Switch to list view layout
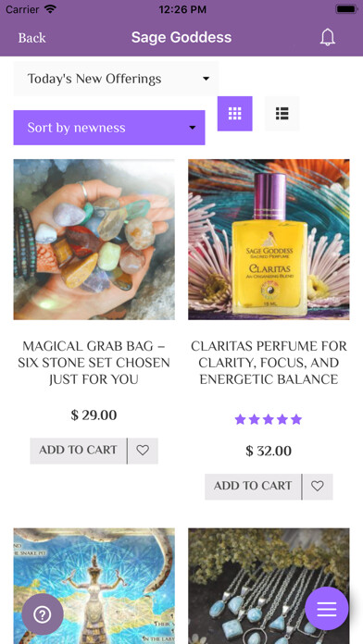This screenshot has height=644, width=363. tap(282, 114)
